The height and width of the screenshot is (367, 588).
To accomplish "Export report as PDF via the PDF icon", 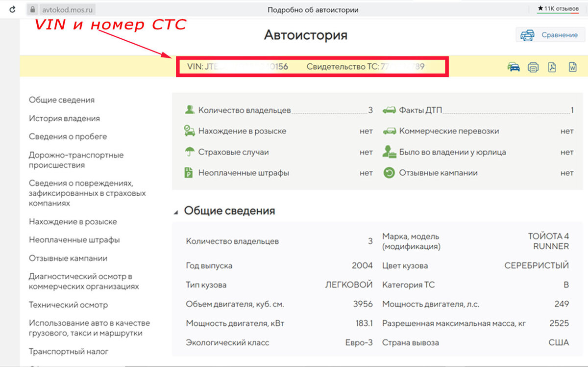I will (x=551, y=67).
